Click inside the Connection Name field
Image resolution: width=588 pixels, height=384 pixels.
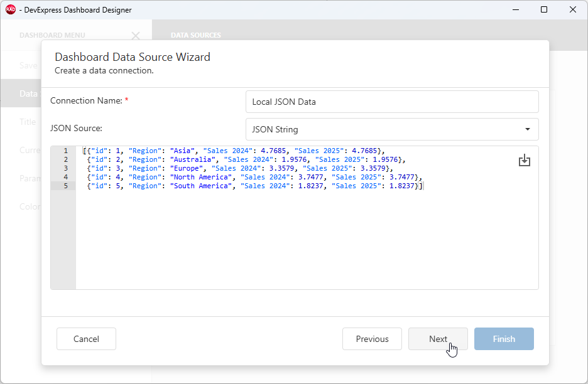[392, 101]
